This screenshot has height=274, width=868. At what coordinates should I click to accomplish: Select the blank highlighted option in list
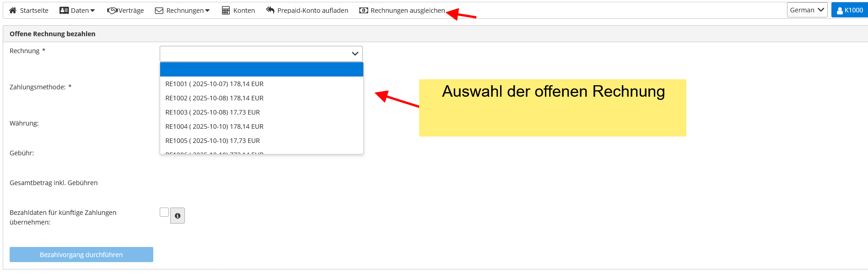(x=261, y=70)
